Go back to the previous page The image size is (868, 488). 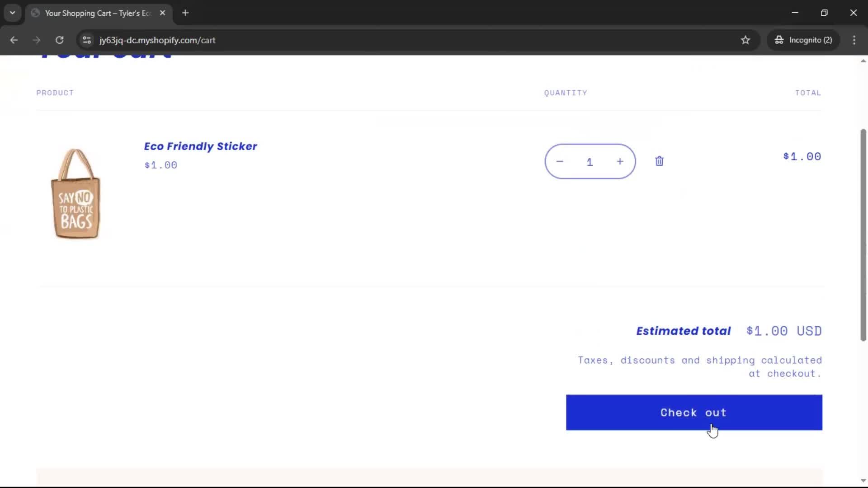(14, 40)
